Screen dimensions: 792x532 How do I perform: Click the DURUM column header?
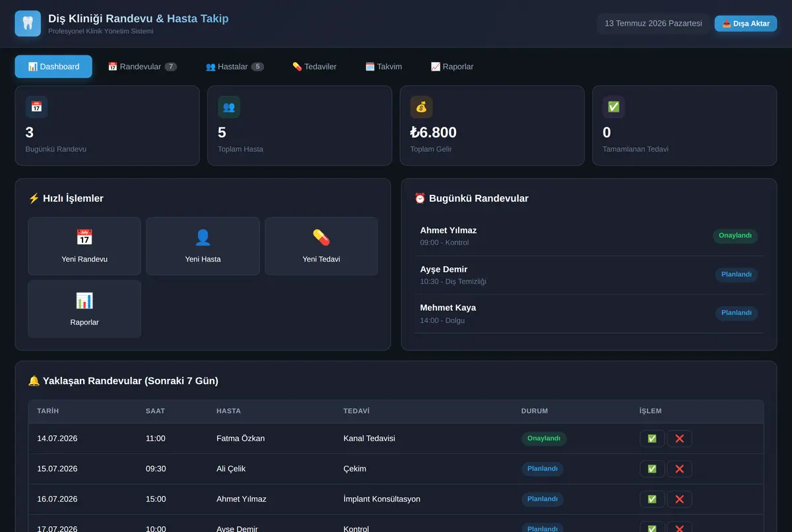(x=535, y=411)
